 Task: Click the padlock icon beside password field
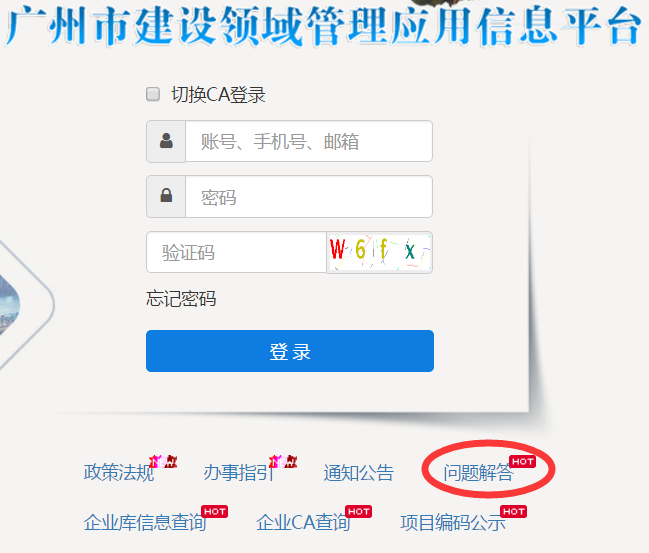tap(166, 195)
